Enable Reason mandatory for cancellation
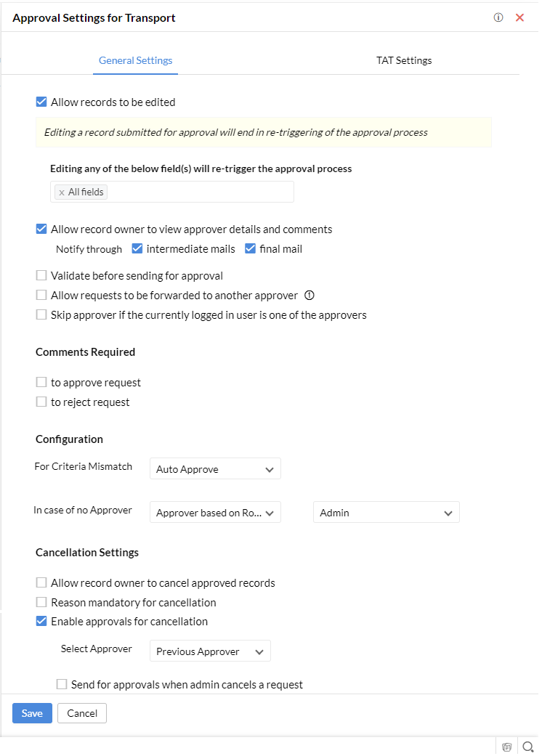The image size is (542, 756). (x=41, y=602)
